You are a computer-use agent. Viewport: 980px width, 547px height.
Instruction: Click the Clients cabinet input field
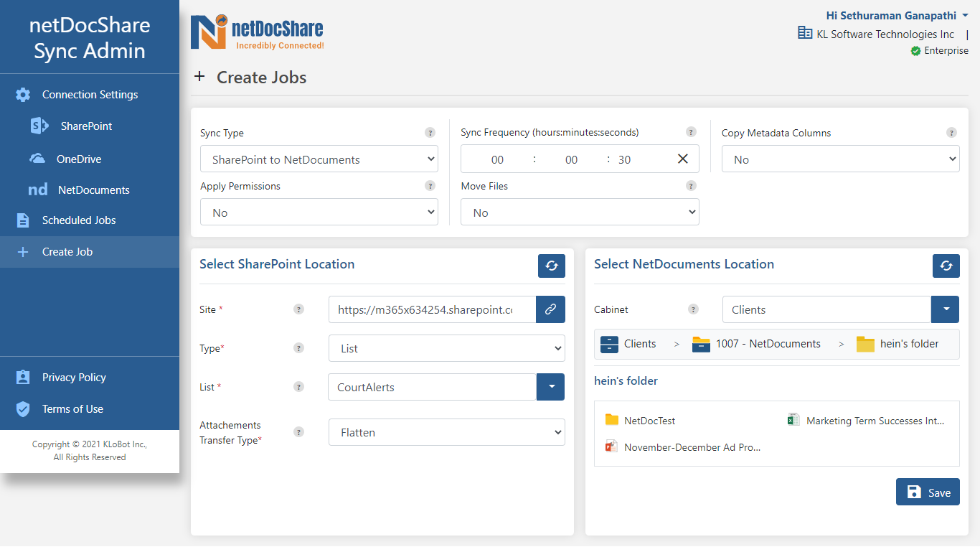pyautogui.click(x=826, y=309)
